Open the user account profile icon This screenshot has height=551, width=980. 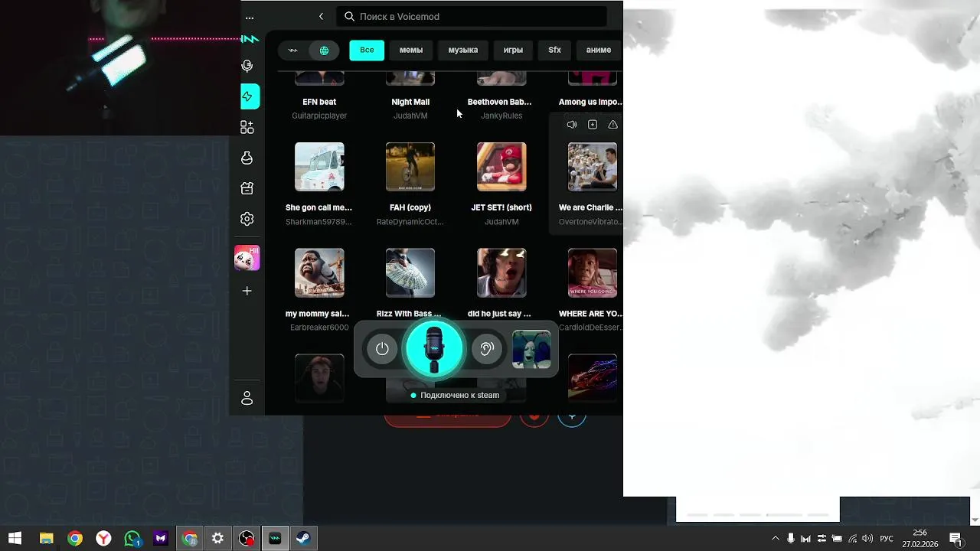point(247,399)
